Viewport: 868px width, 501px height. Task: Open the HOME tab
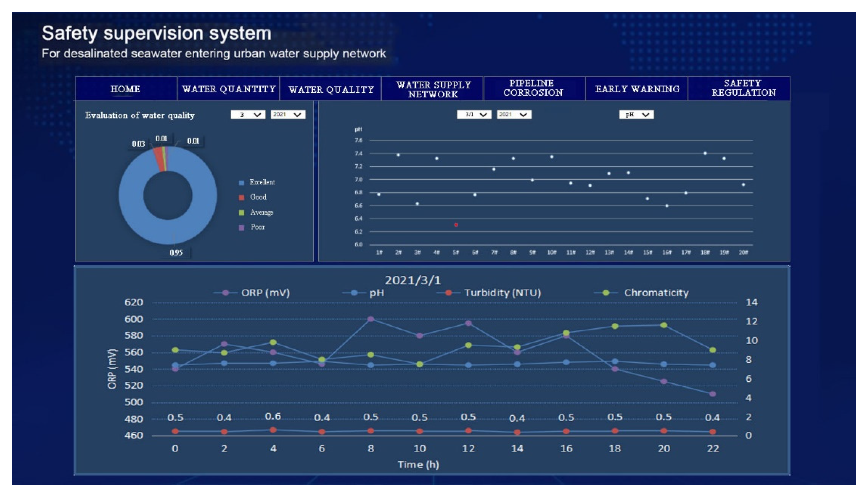pyautogui.click(x=126, y=89)
